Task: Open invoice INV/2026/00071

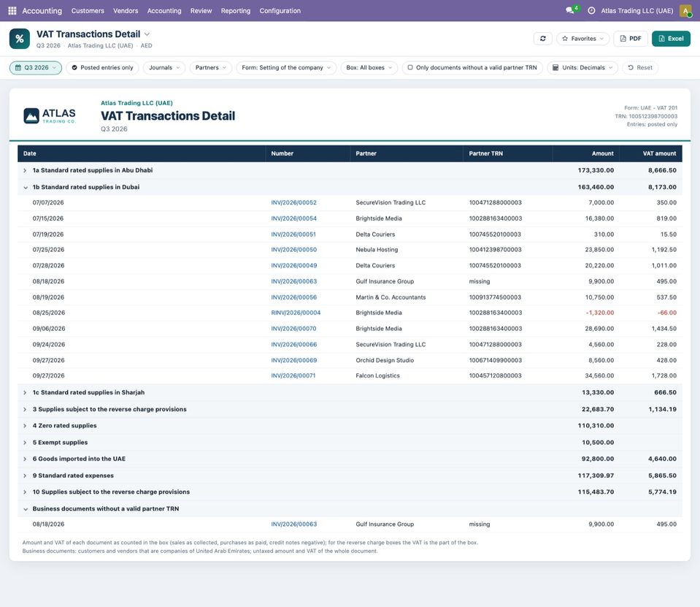Action: tap(293, 375)
